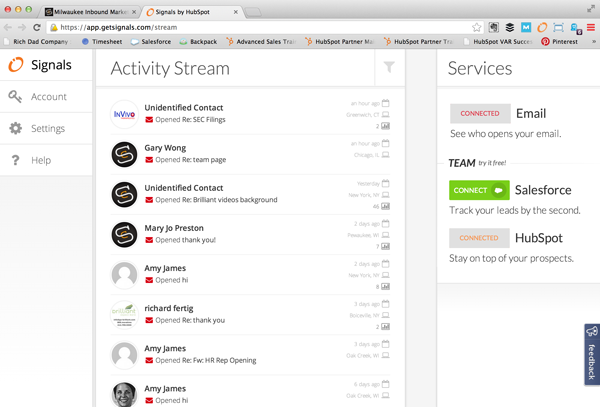Screen dimensions: 600x407
Task: Open Settings in the sidebar
Action: coord(46,129)
